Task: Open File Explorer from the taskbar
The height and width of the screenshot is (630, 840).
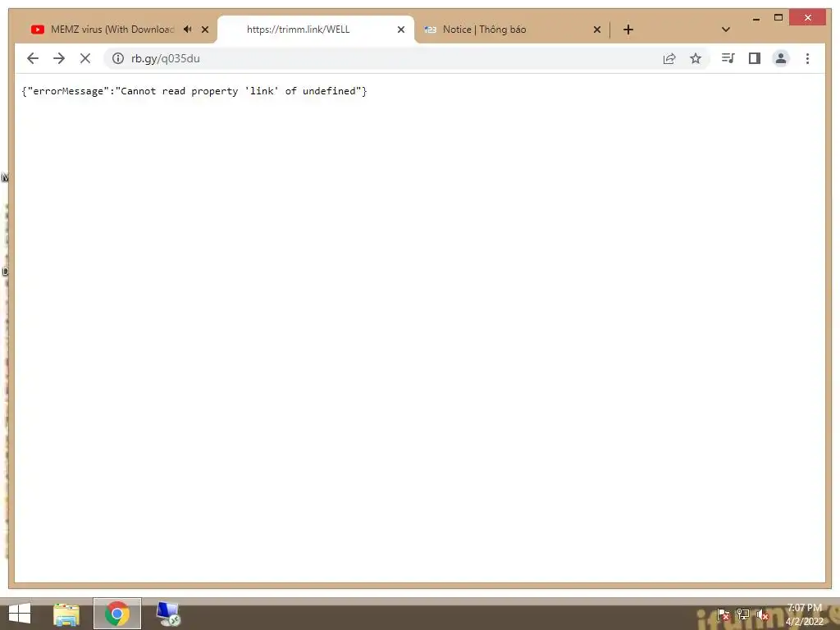Action: tap(66, 614)
